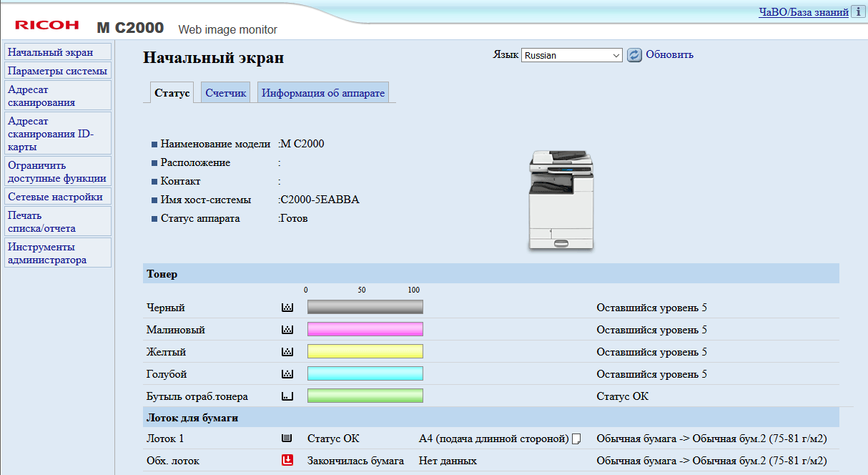Open Ограничить доступные функции
Screen dimensions: 868x475
click(58, 172)
